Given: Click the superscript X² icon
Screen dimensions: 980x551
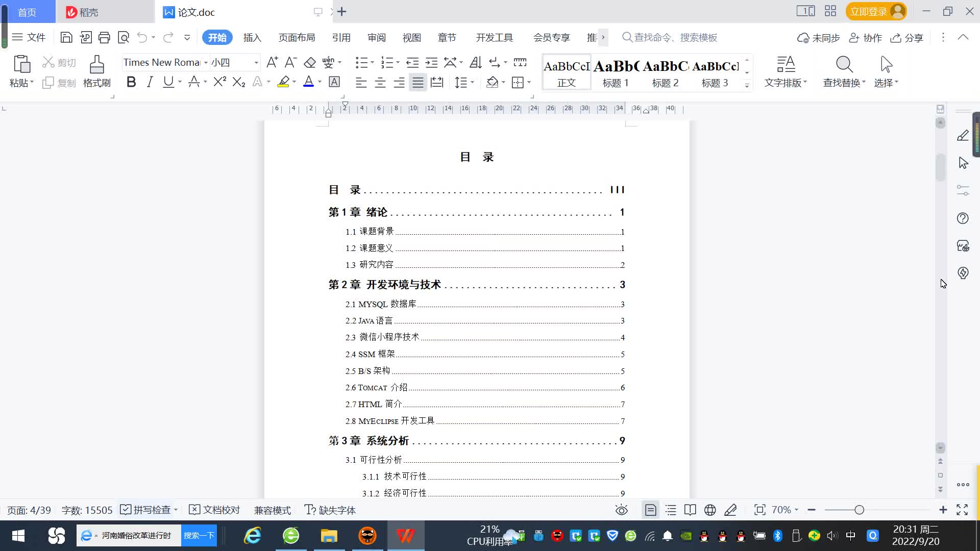Looking at the screenshot, I should (219, 82).
